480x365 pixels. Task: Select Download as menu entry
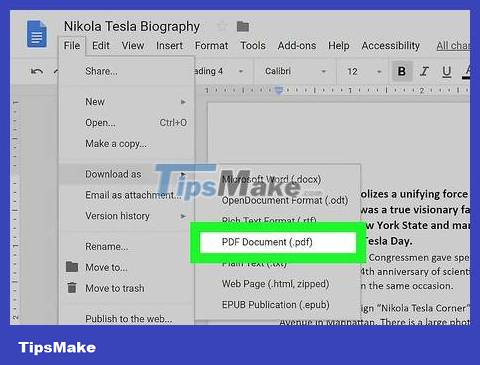pyautogui.click(x=126, y=174)
